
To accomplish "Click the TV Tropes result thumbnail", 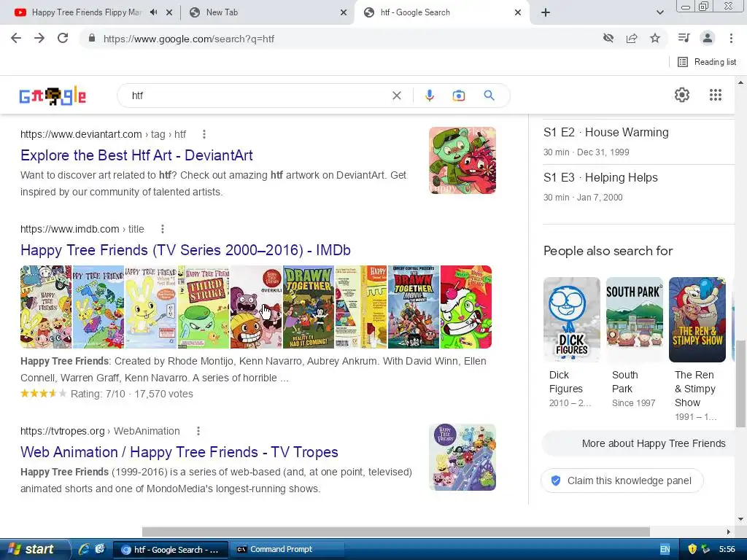I will click(x=462, y=457).
